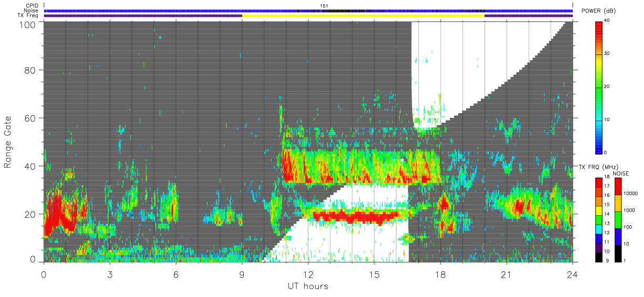Click the CPID label at top left
Image resolution: width=644 pixels, height=297 pixels.
click(32, 6)
